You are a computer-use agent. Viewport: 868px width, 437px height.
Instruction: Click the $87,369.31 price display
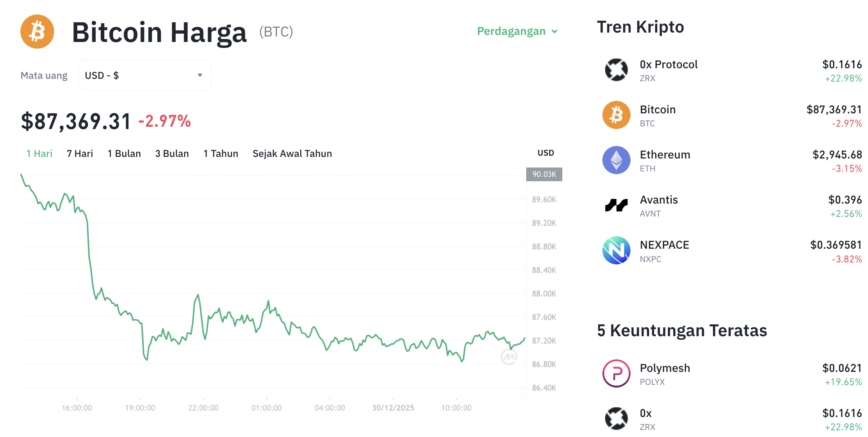[76, 121]
